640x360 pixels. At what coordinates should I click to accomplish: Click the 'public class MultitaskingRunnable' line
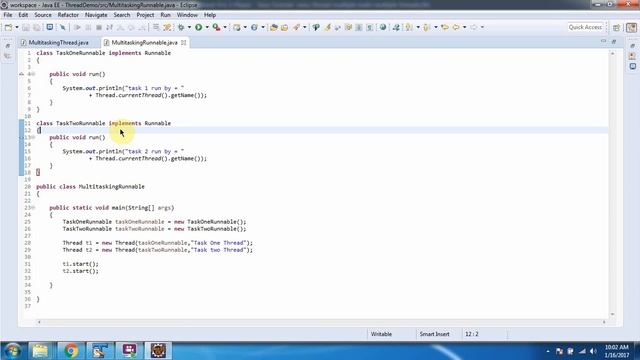click(x=90, y=187)
